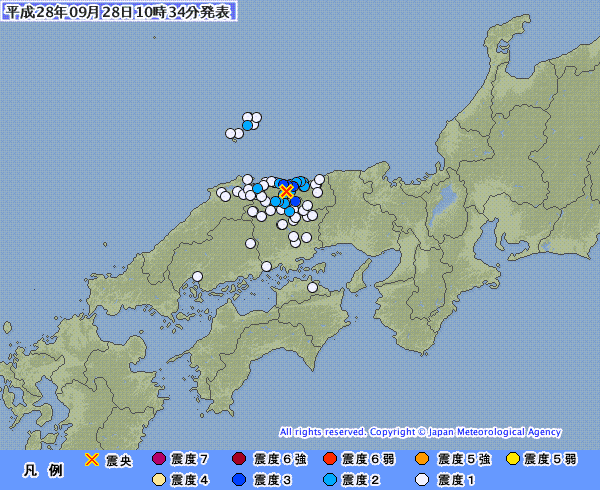This screenshot has width=600, height=490.
Task: Click the cream 震度4 legend circle
Action: click(x=159, y=480)
